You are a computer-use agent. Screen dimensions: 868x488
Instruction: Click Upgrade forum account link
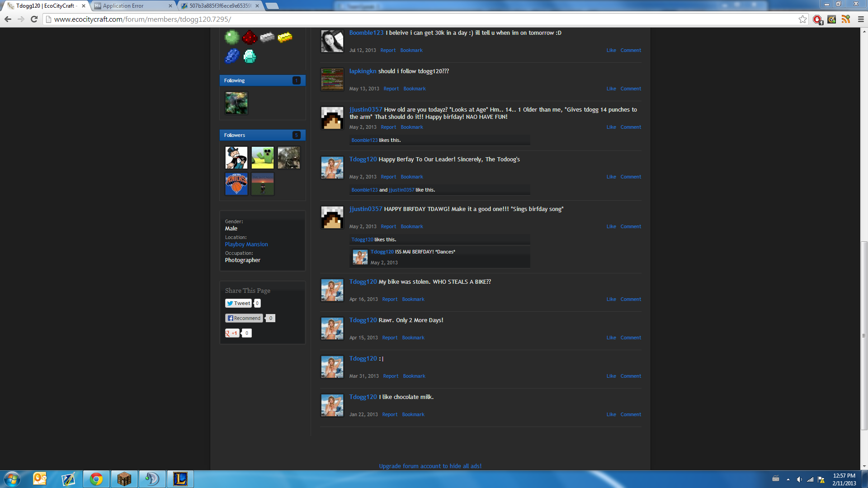click(430, 466)
